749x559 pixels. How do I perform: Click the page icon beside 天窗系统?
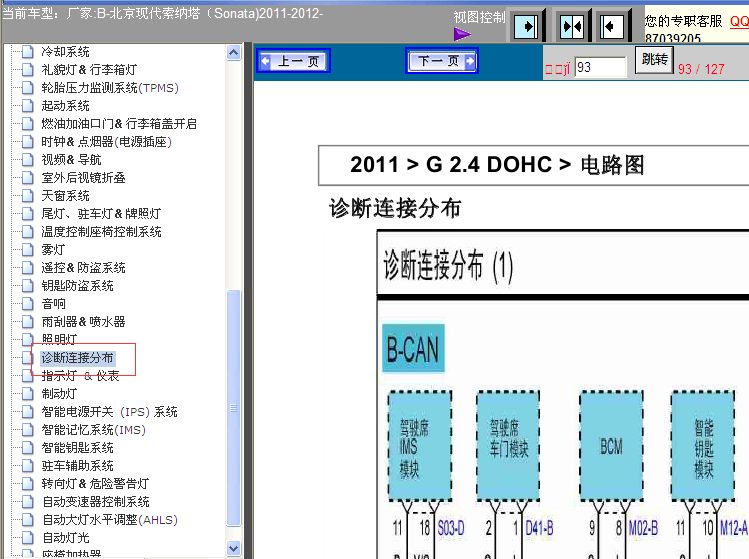[x=28, y=196]
